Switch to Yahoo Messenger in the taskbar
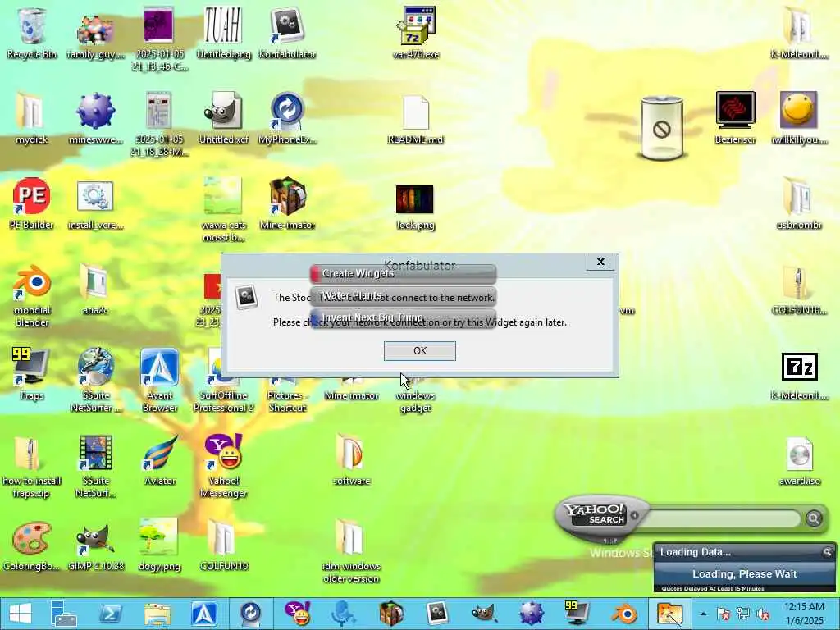 point(297,614)
